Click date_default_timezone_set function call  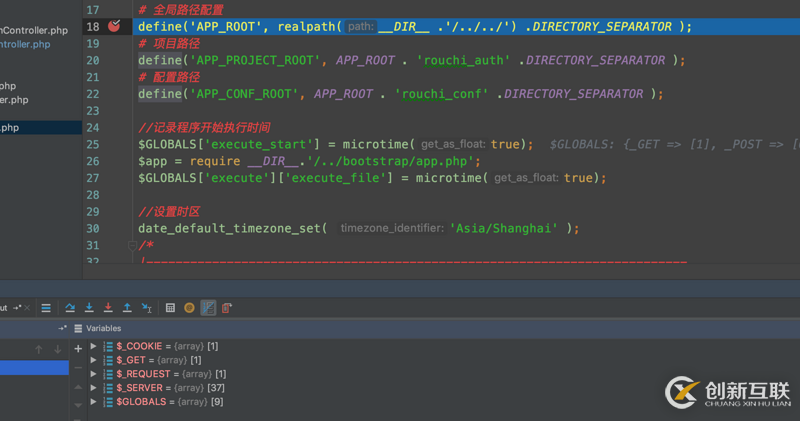point(229,228)
